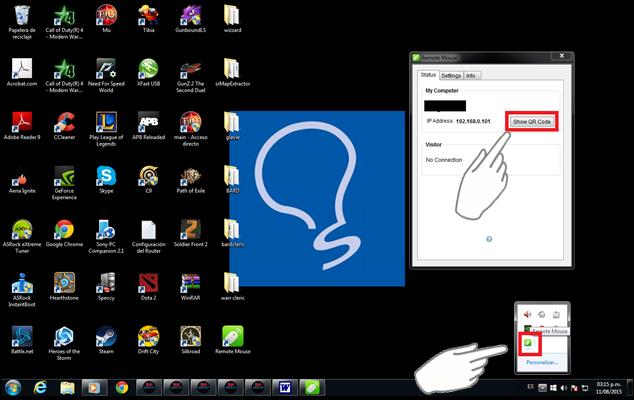Switch to Word on the taskbar
This screenshot has height=400, width=634.
[x=285, y=388]
